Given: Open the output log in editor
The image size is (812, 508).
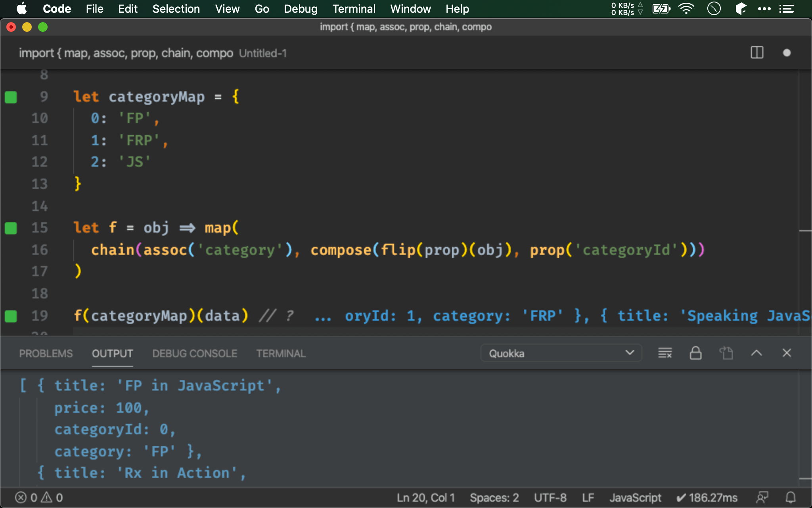Looking at the screenshot, I should tap(726, 353).
